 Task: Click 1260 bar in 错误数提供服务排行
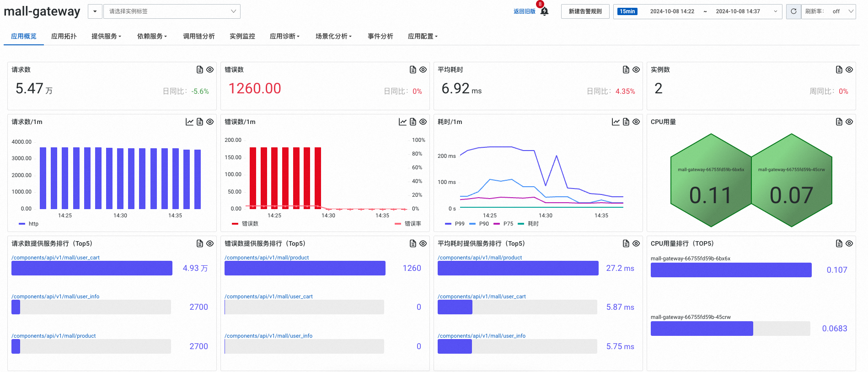tap(305, 268)
